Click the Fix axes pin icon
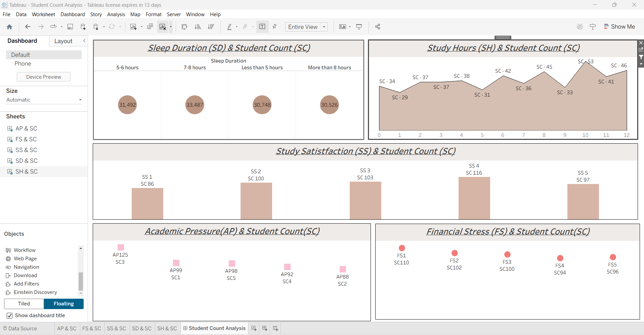Image resolution: width=644 pixels, height=335 pixels. tap(275, 27)
